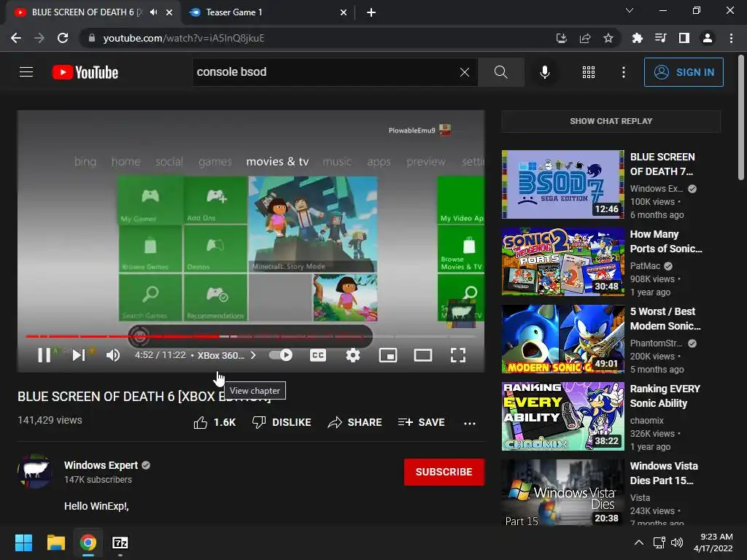The image size is (747, 560).
Task: Open Chrome profile menu
Action: [708, 38]
